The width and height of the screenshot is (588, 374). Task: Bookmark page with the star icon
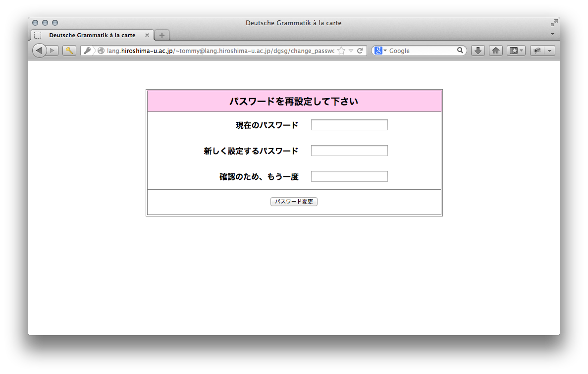coord(341,51)
